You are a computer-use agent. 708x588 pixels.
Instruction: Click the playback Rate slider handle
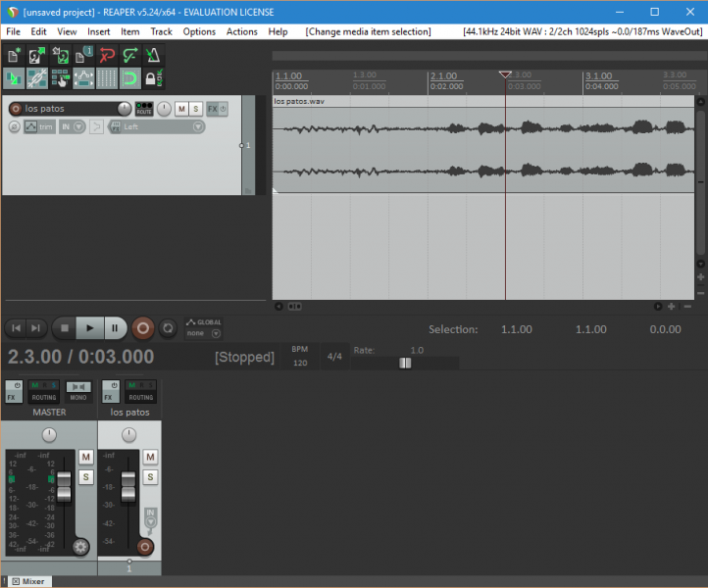[x=405, y=363]
